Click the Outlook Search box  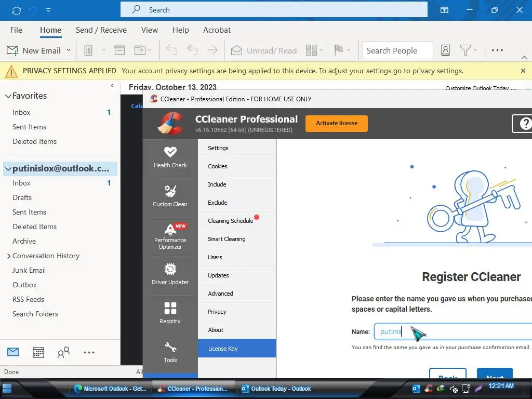[274, 10]
